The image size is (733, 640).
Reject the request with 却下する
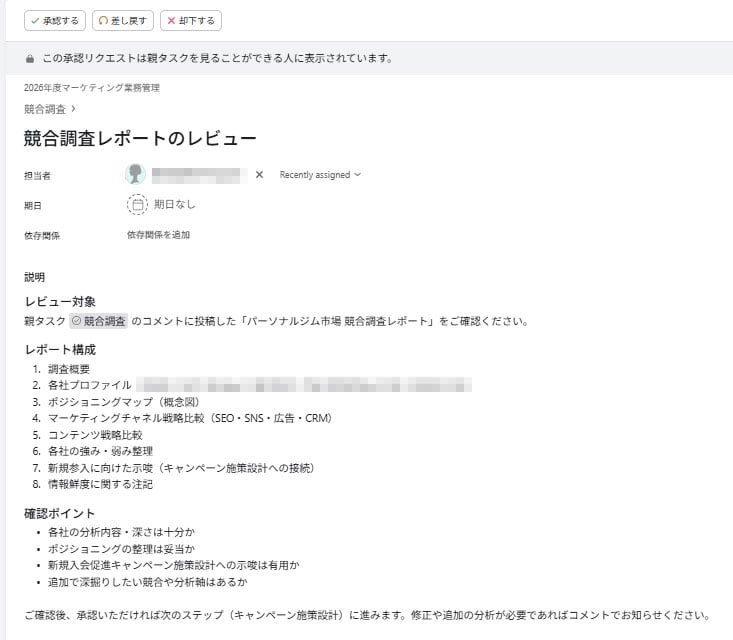point(191,20)
